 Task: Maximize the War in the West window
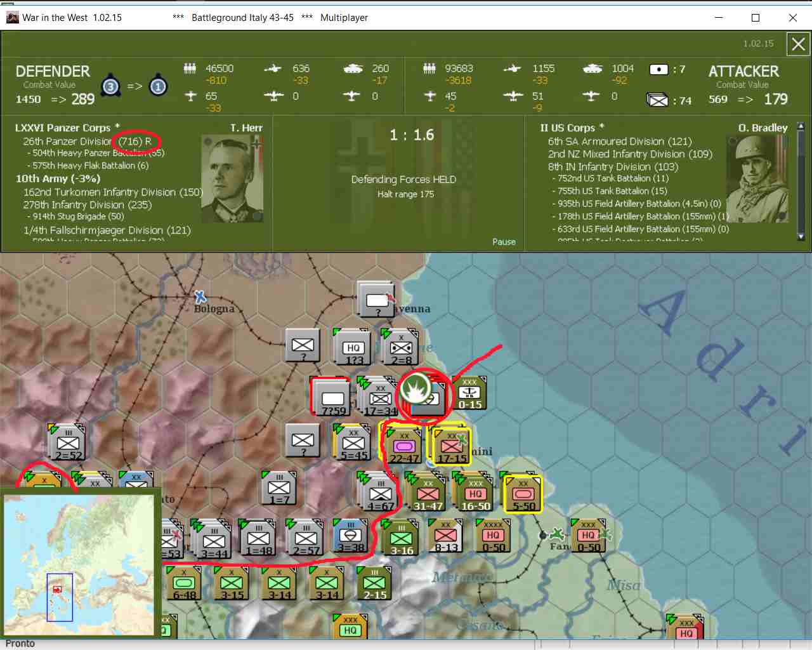(x=756, y=18)
